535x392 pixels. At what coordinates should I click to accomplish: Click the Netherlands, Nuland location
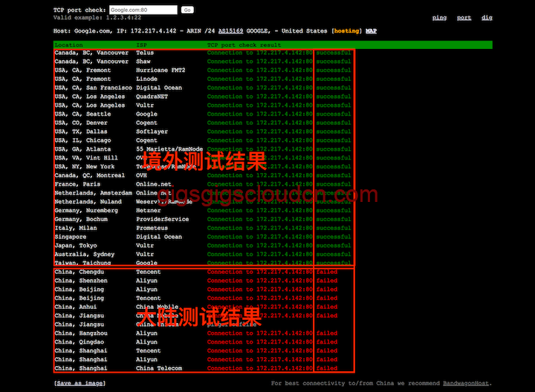pos(88,202)
